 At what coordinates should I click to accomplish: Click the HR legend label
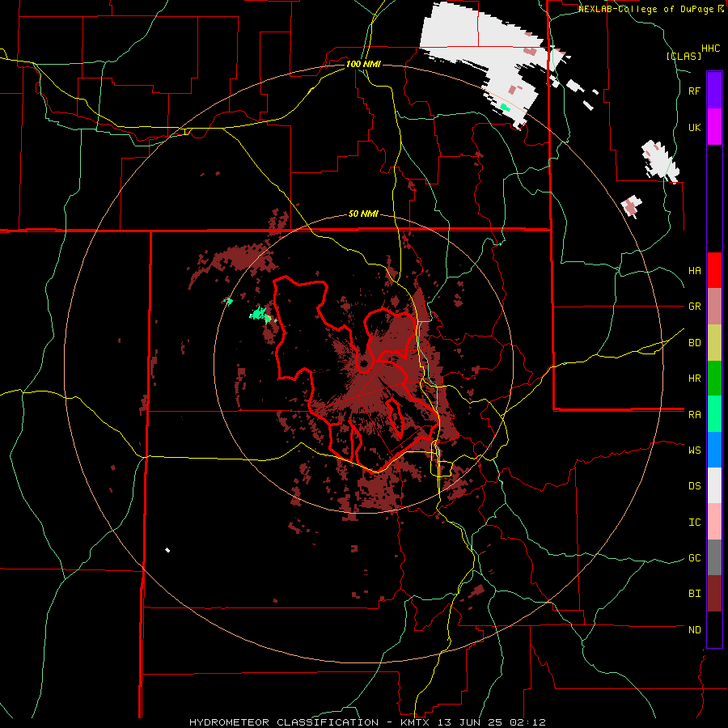click(694, 379)
